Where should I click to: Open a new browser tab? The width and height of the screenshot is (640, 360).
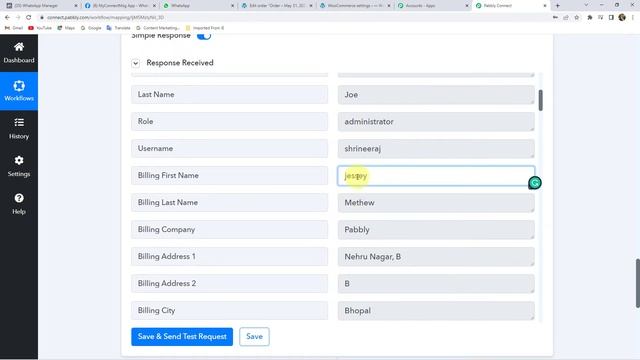click(x=558, y=6)
